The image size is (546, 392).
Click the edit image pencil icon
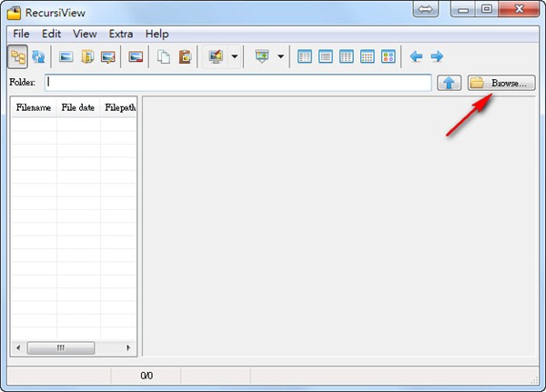click(x=108, y=56)
